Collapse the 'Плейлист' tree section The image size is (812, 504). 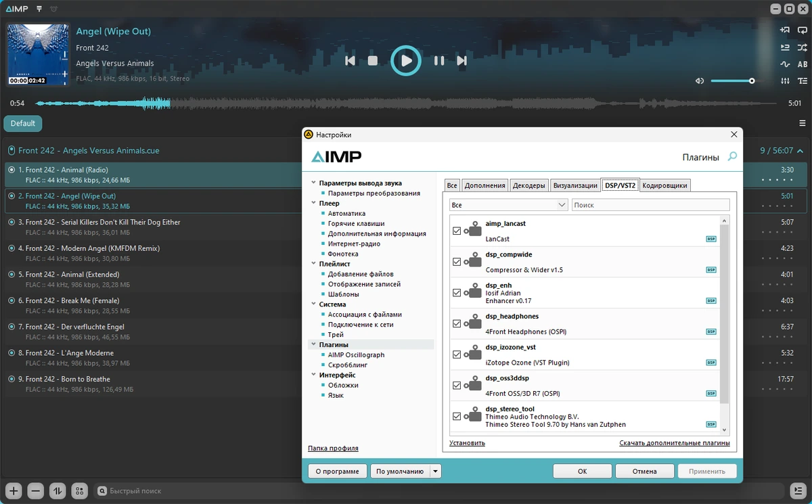tap(313, 264)
